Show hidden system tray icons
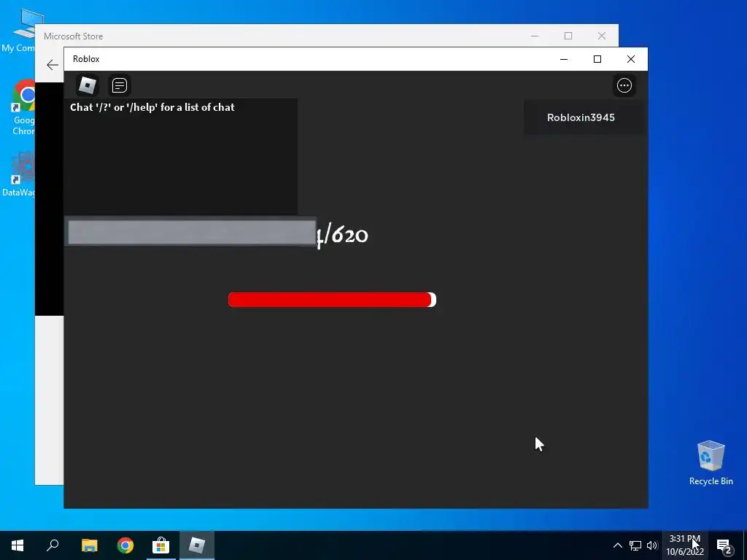Viewport: 747px width, 560px height. coord(617,545)
